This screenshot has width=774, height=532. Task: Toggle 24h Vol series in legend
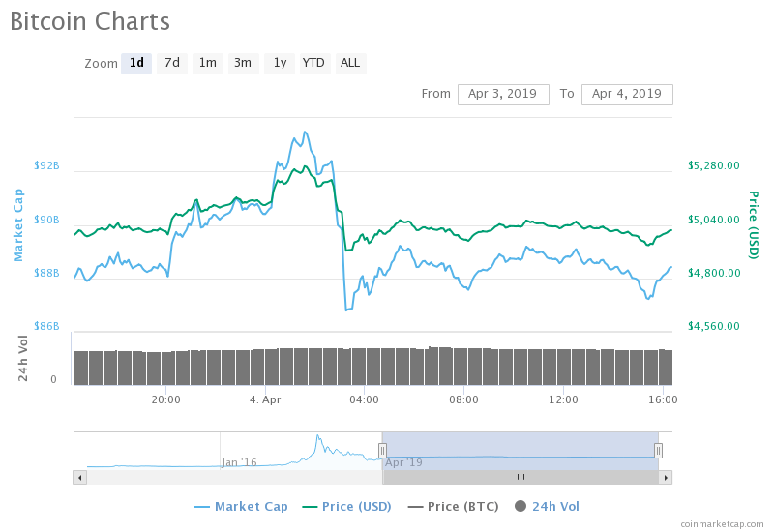tap(548, 506)
